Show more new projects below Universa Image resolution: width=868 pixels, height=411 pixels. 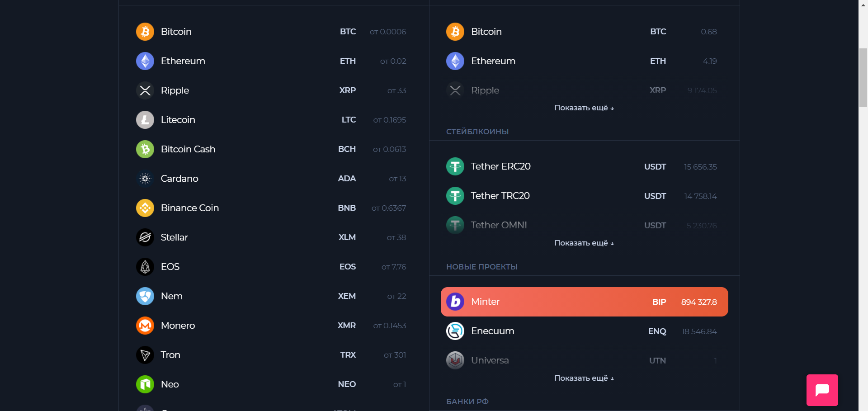584,378
